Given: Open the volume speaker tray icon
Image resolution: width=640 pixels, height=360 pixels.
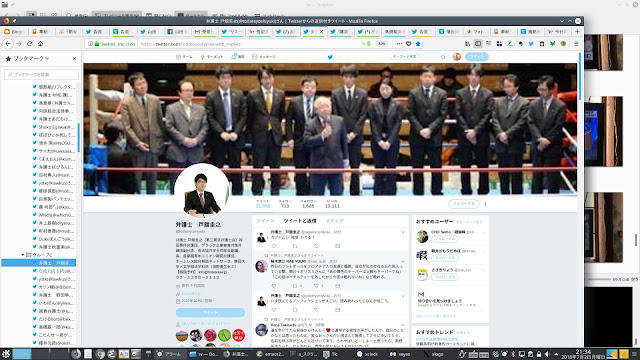Looking at the screenshot, I should (547, 354).
